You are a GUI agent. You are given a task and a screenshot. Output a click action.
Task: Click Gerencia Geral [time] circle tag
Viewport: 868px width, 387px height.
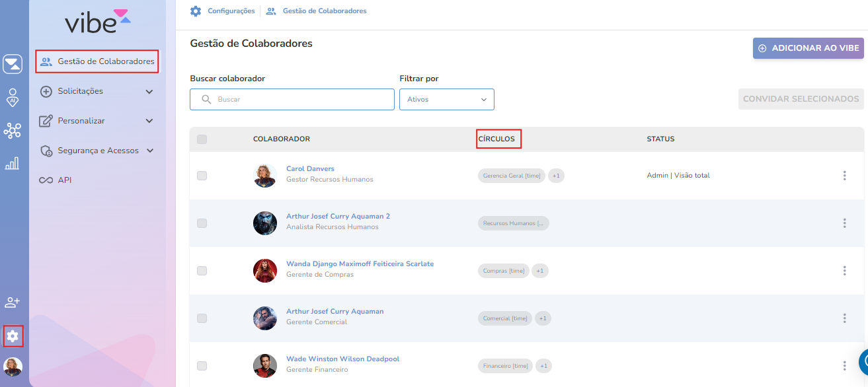(x=512, y=176)
